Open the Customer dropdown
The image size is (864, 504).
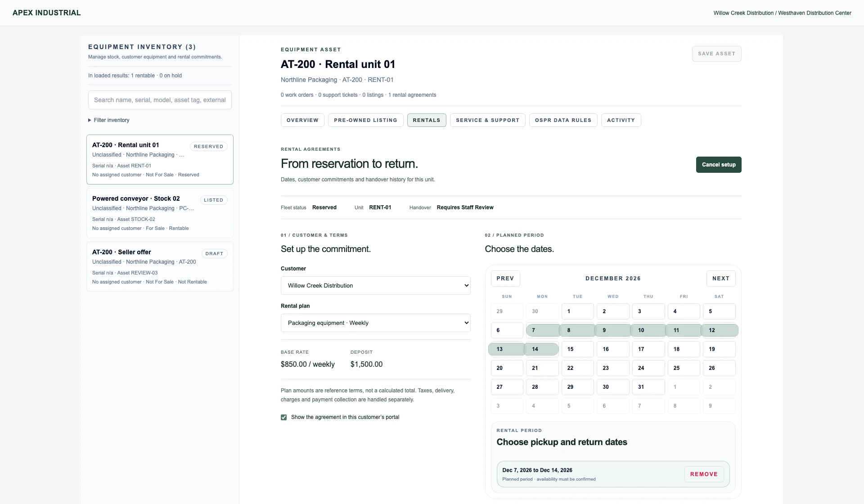point(376,286)
